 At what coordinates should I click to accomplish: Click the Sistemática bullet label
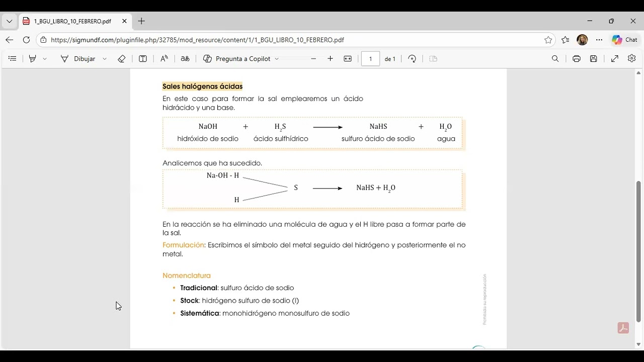(200, 313)
